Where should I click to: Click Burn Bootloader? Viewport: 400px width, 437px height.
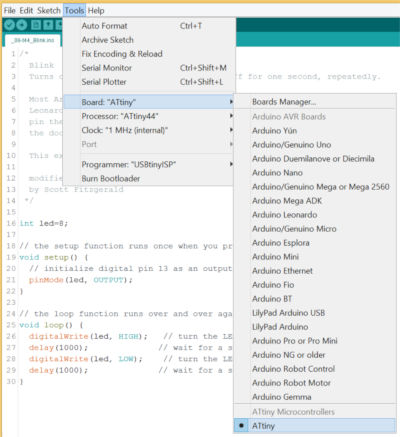(x=149, y=179)
